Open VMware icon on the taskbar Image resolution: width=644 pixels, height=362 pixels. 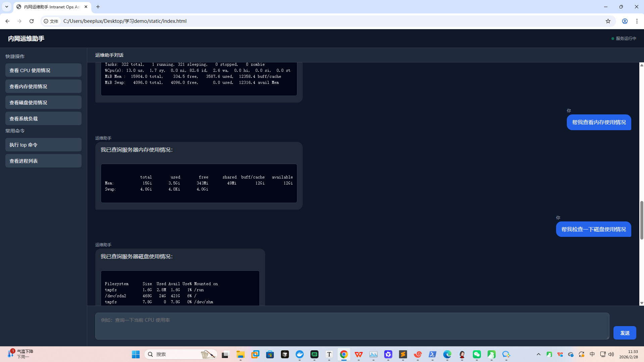(255, 354)
